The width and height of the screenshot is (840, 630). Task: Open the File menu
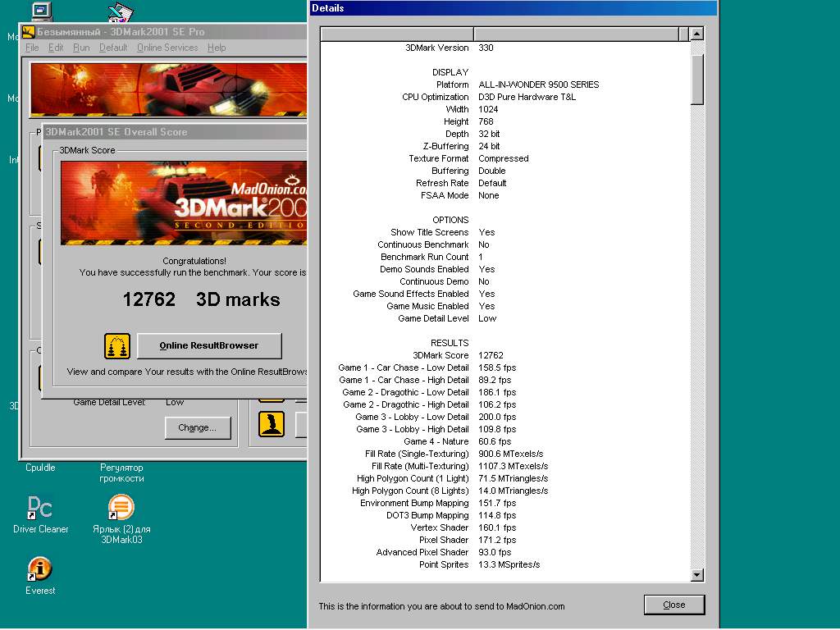pos(32,48)
